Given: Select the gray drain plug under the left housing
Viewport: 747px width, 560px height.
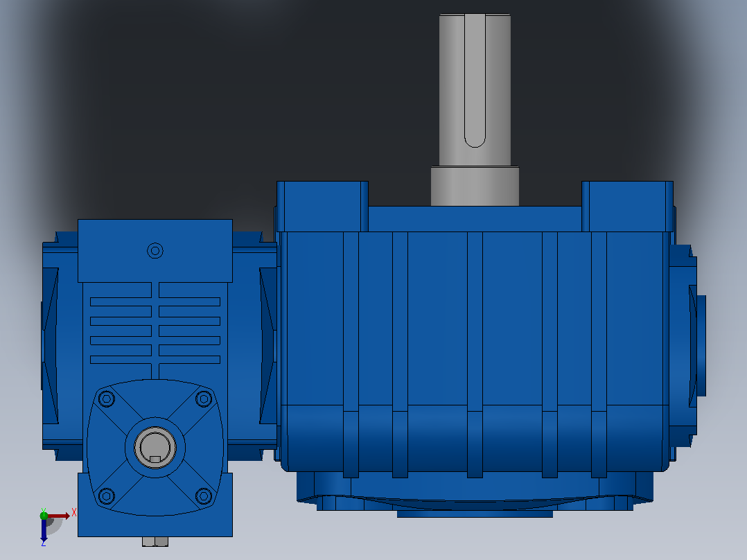Looking at the screenshot, I should (155, 541).
